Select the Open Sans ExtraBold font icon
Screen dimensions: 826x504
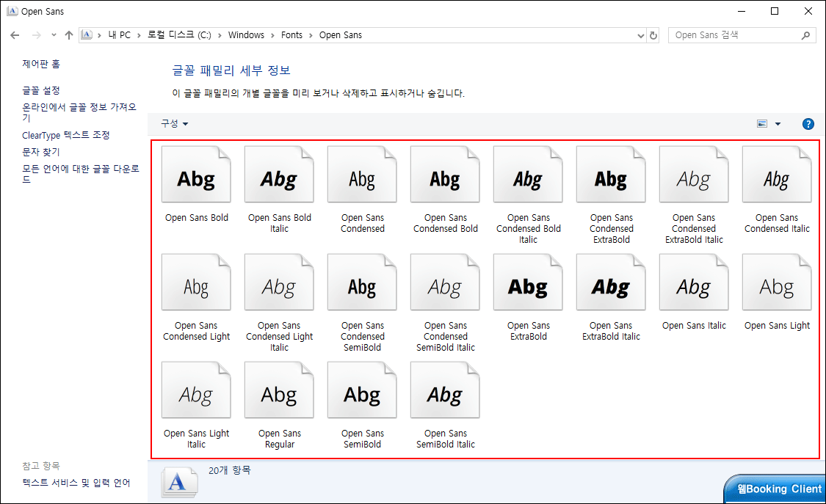click(x=528, y=282)
